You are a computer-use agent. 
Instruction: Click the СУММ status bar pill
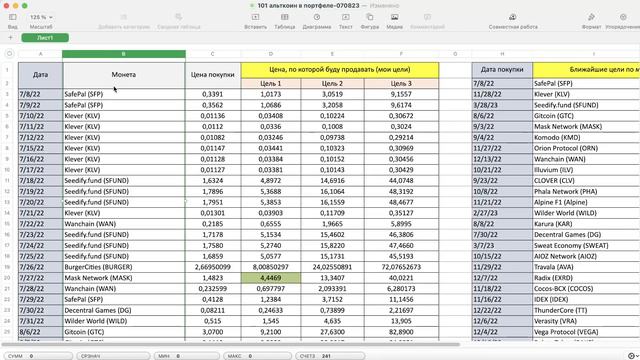(x=39, y=356)
